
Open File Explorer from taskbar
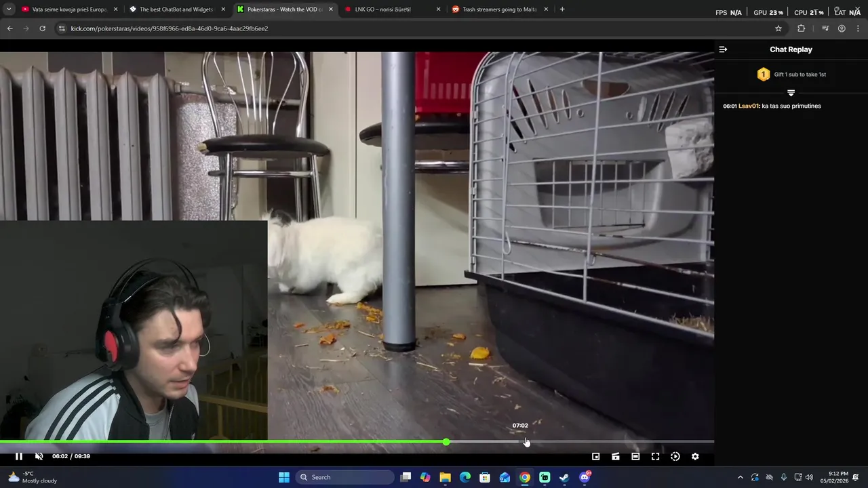(445, 477)
